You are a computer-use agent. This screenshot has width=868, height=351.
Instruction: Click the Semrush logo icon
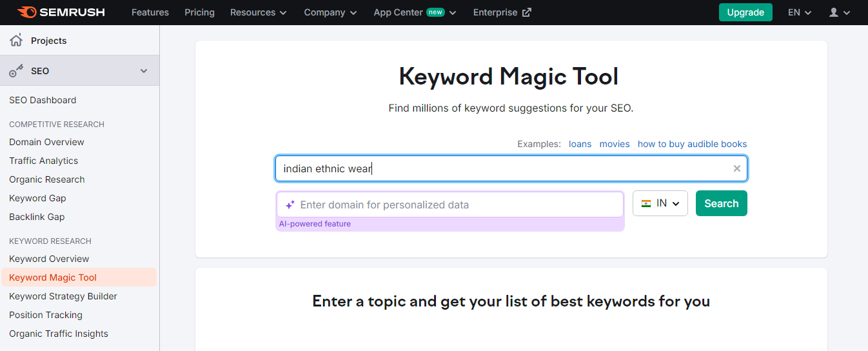pyautogui.click(x=28, y=12)
